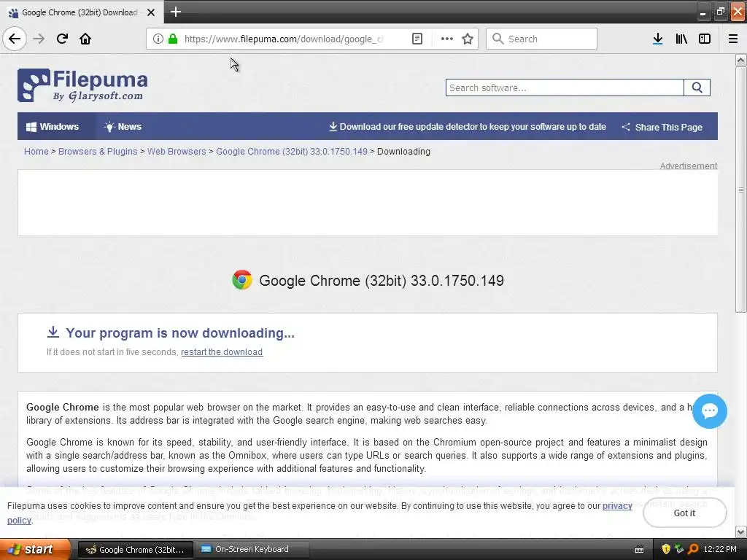Open the browser home page
The image size is (747, 560).
click(85, 39)
